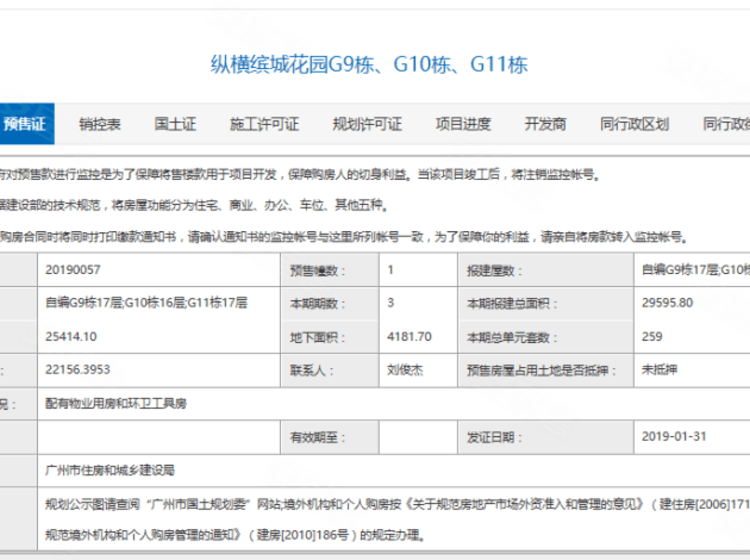Click the permit number 20190057 cell
Viewport: 750px width, 560px height.
coord(73,270)
